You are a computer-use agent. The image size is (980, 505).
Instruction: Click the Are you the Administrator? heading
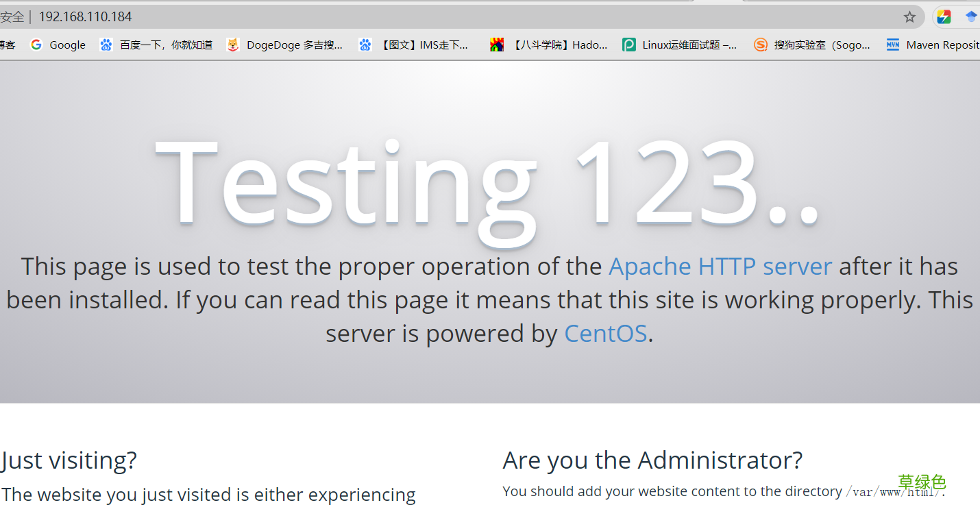[x=652, y=460]
